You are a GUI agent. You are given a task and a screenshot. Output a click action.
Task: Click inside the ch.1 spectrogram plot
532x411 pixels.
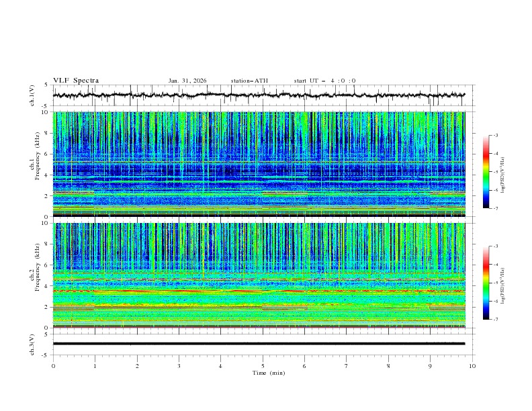coord(259,164)
